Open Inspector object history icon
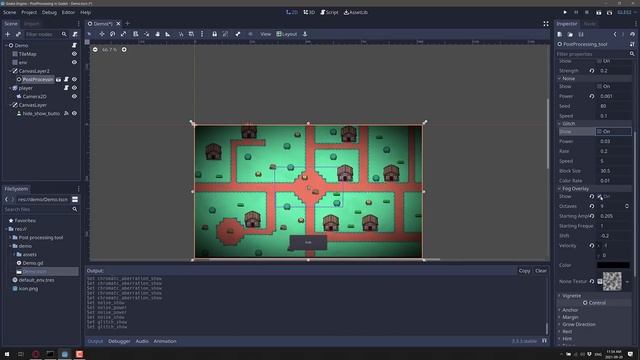The image size is (640, 360). pos(632,35)
